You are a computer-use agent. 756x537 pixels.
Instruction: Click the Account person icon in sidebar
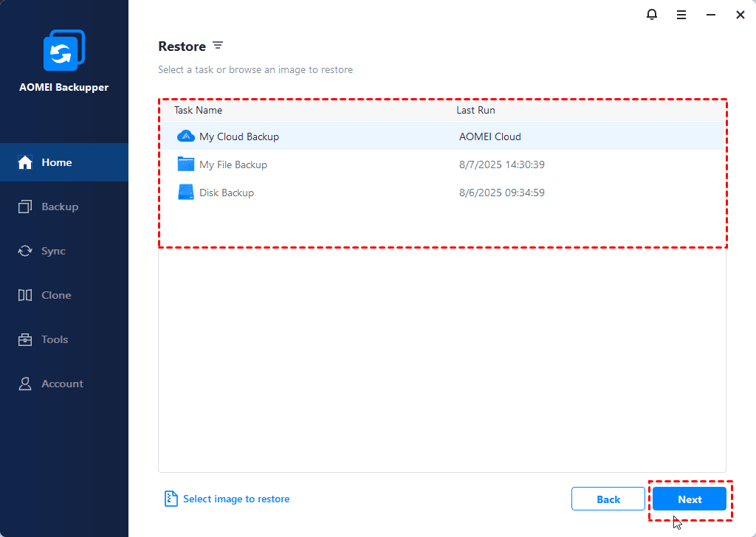point(25,384)
